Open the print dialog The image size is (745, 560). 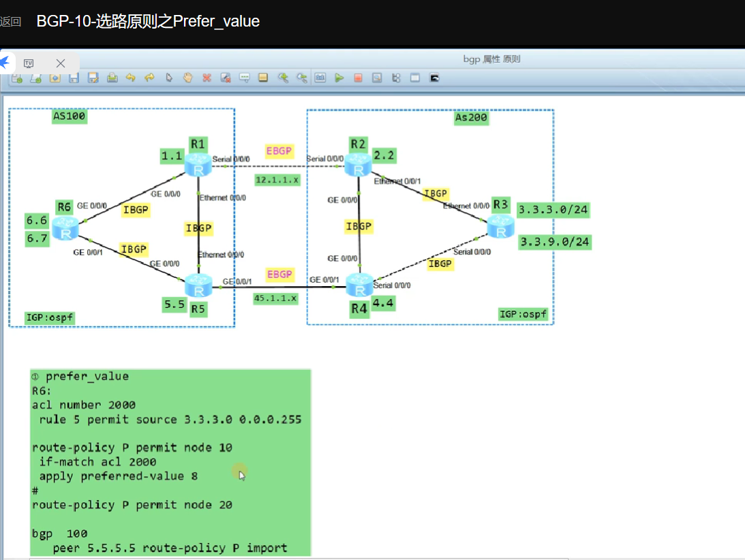[112, 78]
